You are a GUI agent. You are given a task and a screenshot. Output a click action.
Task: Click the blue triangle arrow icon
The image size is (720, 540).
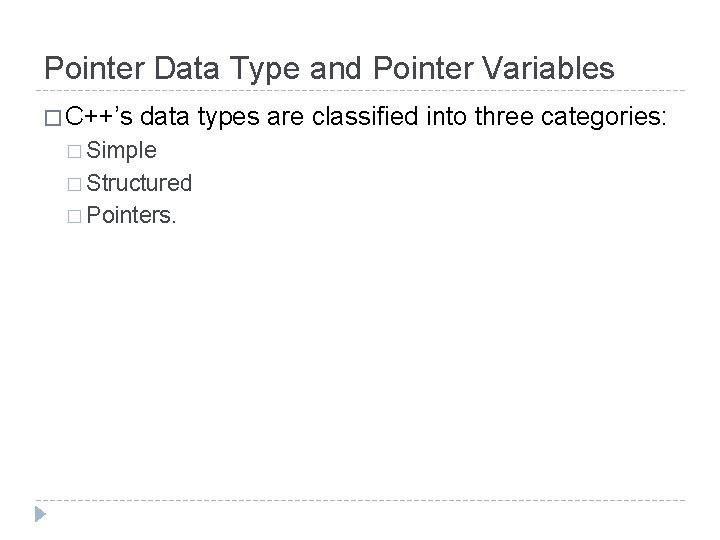tap(38, 515)
